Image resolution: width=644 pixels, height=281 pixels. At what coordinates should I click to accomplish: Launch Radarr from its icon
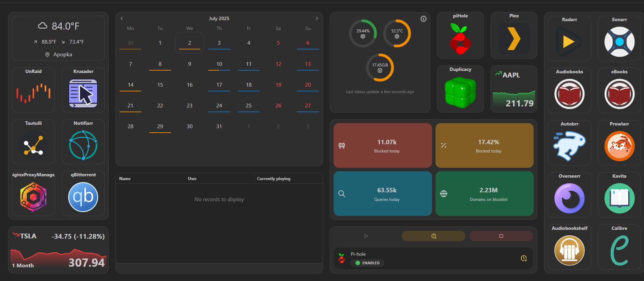click(569, 42)
